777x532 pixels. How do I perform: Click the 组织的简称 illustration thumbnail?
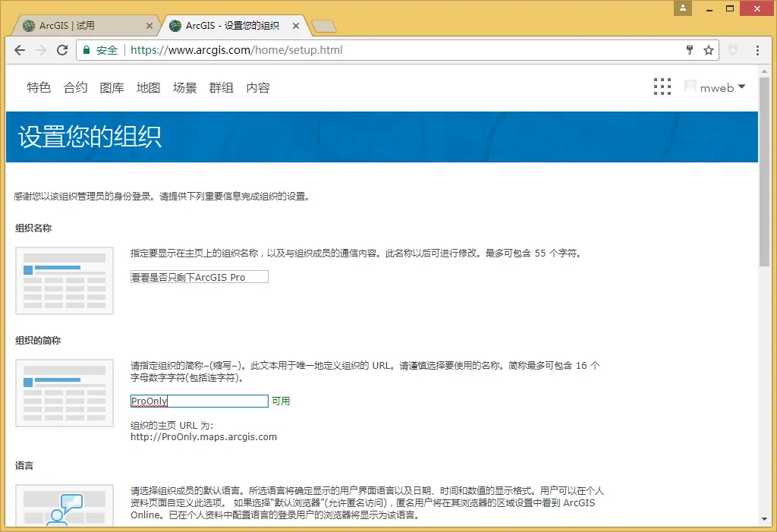64,393
